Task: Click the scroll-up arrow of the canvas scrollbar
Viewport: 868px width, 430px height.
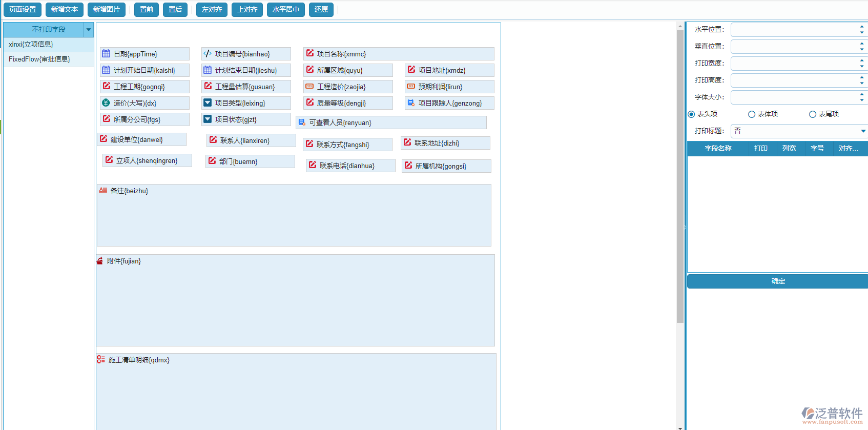Action: pyautogui.click(x=680, y=26)
